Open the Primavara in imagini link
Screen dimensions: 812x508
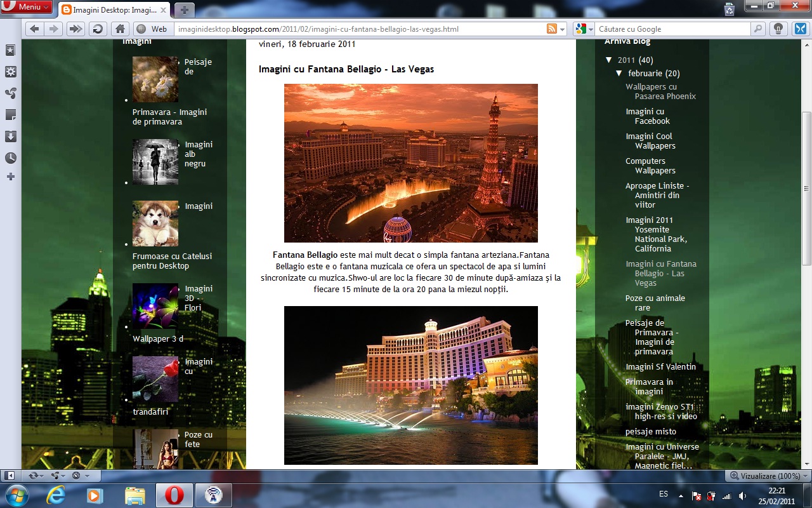(649, 387)
